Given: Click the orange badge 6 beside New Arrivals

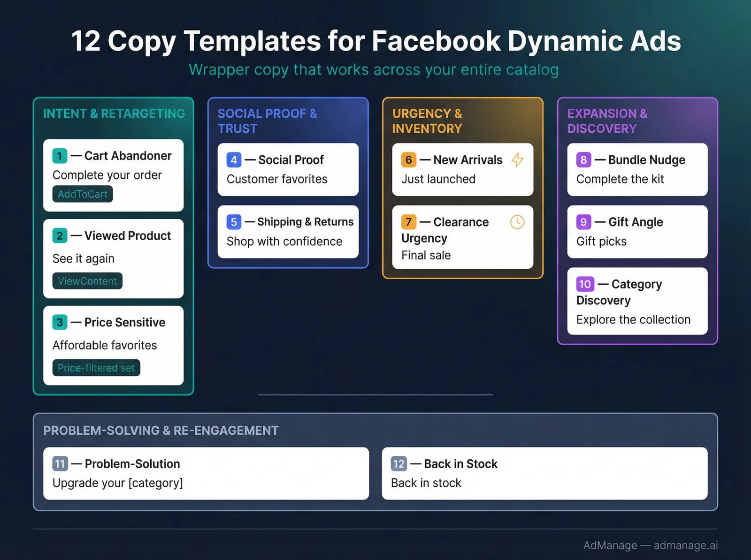Looking at the screenshot, I should click(x=409, y=160).
